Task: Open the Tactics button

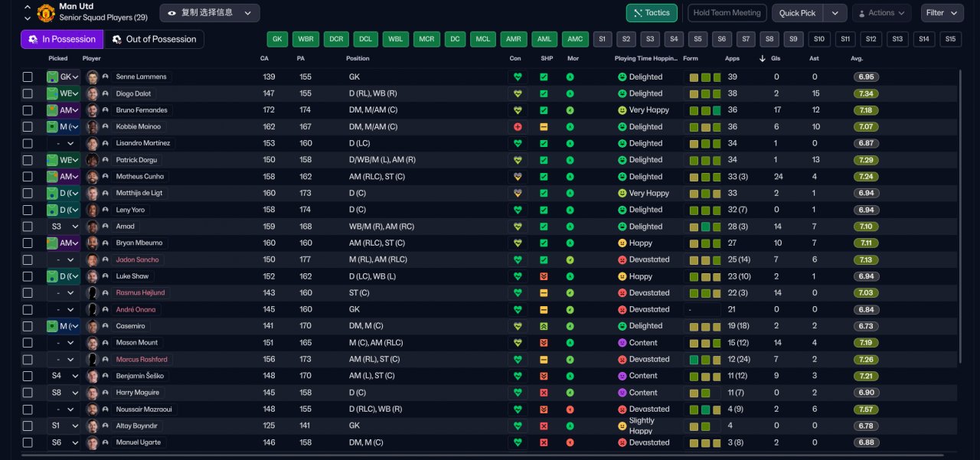Action: coord(652,13)
